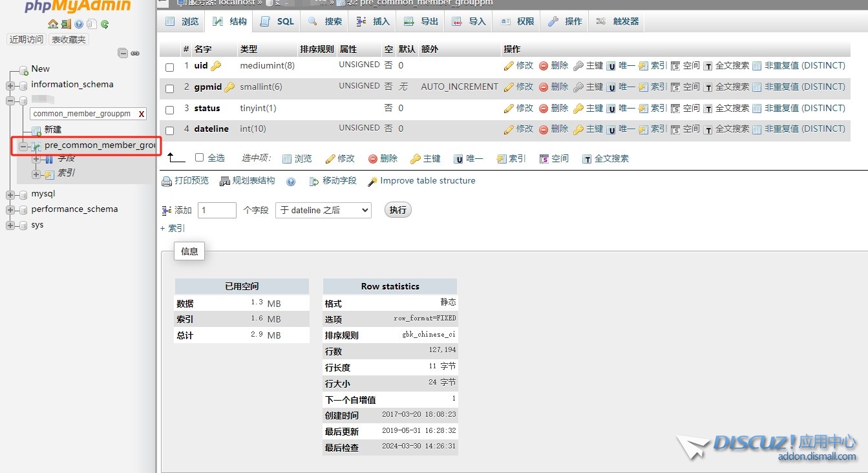Check the gpmid row checkbox
The height and width of the screenshot is (473, 868).
tap(170, 89)
